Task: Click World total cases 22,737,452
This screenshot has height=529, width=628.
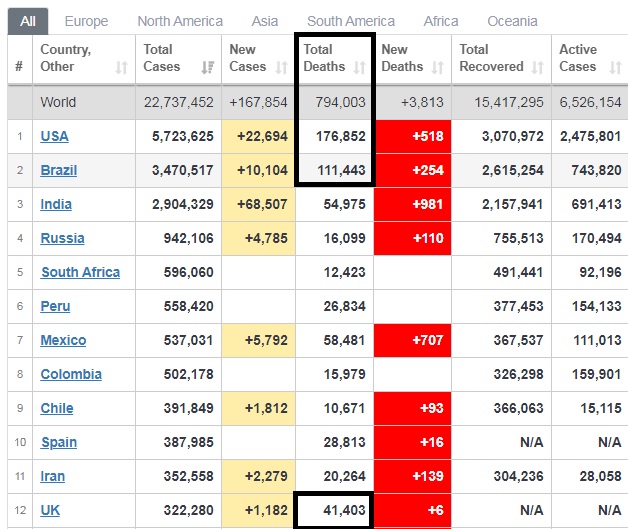Action: [179, 103]
